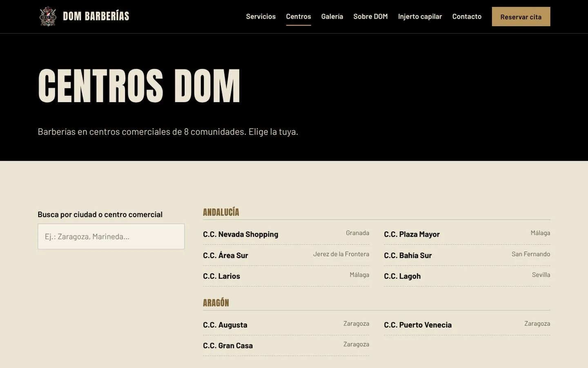The height and width of the screenshot is (368, 588).
Task: Go to the Galería page
Action: click(332, 16)
